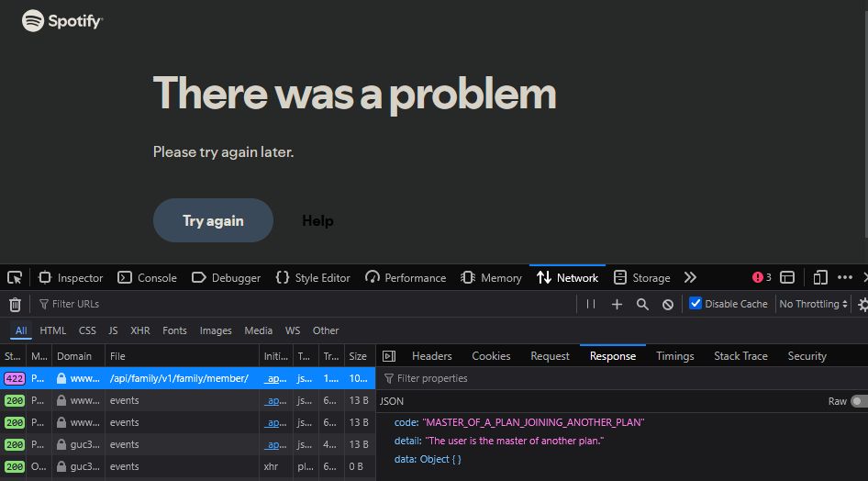Uncheck Disable Cache checkbox
The height and width of the screenshot is (481, 868).
click(x=696, y=303)
